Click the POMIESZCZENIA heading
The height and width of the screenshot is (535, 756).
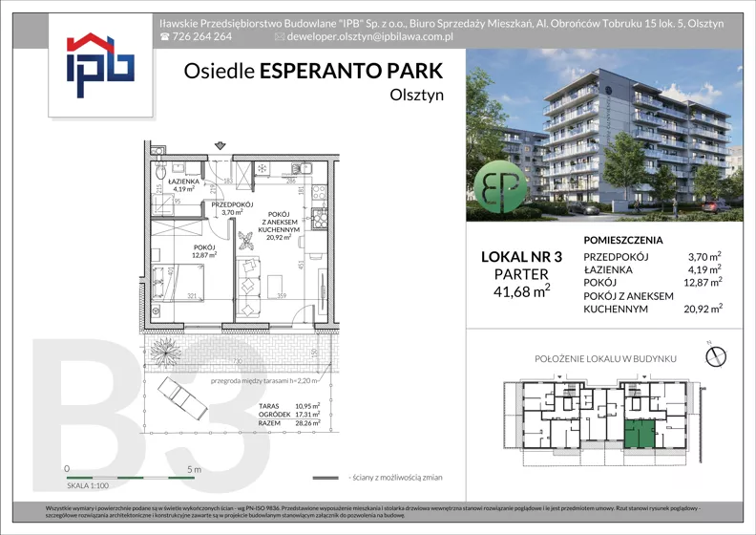point(623,240)
